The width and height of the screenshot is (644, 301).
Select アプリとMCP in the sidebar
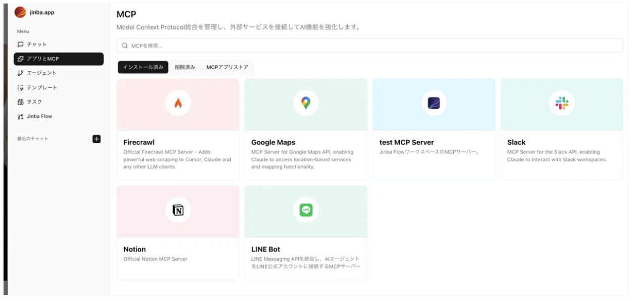pos(59,59)
